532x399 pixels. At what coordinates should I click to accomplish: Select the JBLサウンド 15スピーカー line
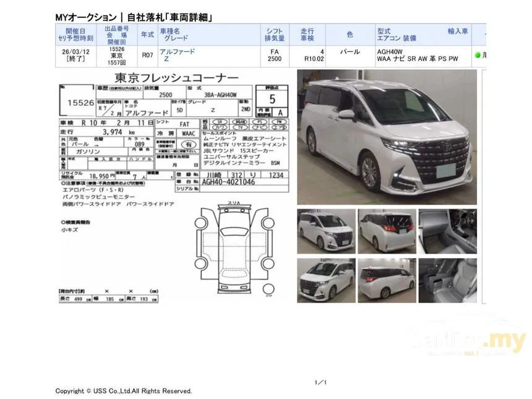point(238,151)
